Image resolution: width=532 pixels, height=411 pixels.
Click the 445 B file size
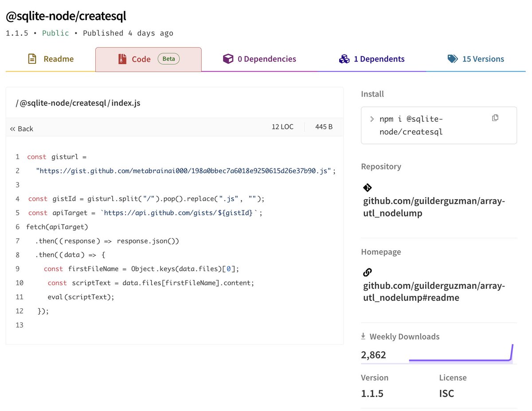pyautogui.click(x=324, y=127)
